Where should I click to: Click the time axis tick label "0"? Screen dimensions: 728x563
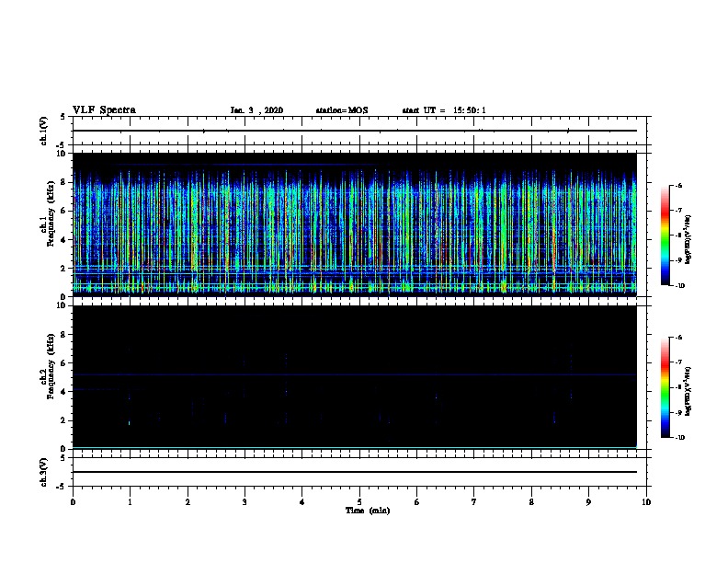click(x=73, y=502)
